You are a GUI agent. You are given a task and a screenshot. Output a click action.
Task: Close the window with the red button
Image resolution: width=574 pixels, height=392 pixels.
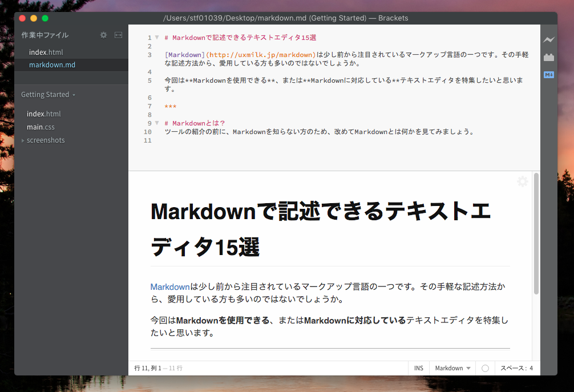(23, 18)
